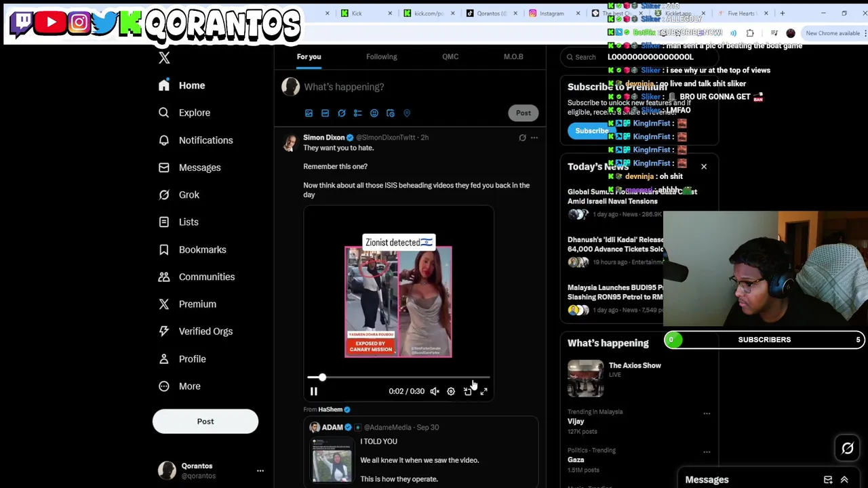The image size is (868, 488).
Task: Open Simon Dixon's profile name link
Action: click(323, 138)
